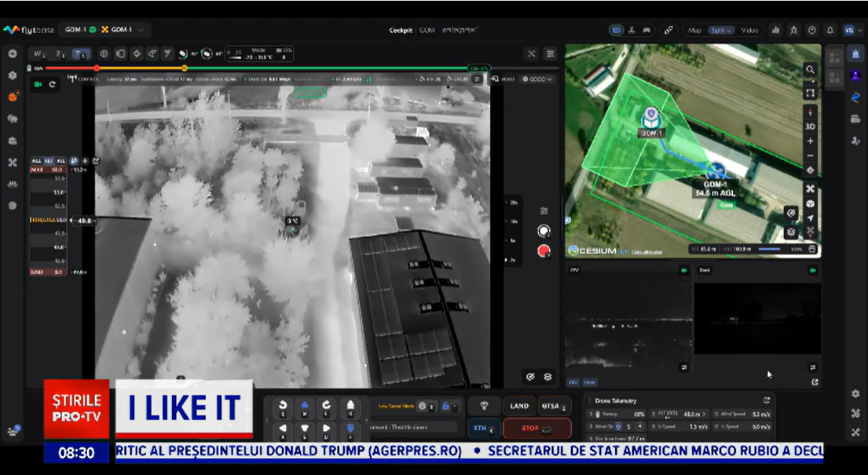
Task: Select the T thermal camera lens
Action: click(82, 53)
